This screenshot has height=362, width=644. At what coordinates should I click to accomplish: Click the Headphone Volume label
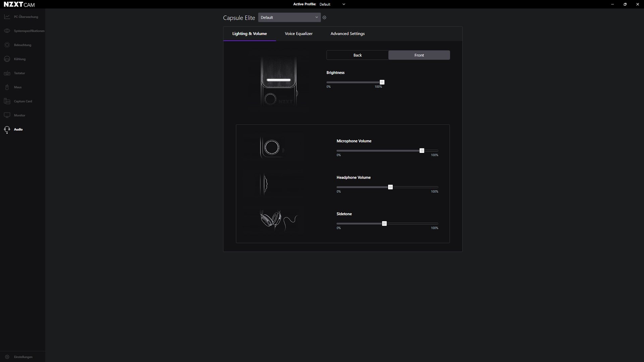coord(354,177)
